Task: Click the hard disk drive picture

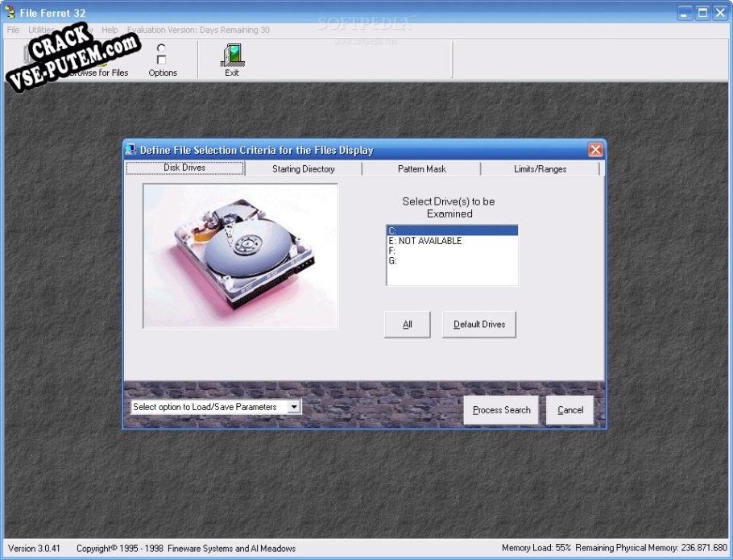Action: click(x=240, y=255)
